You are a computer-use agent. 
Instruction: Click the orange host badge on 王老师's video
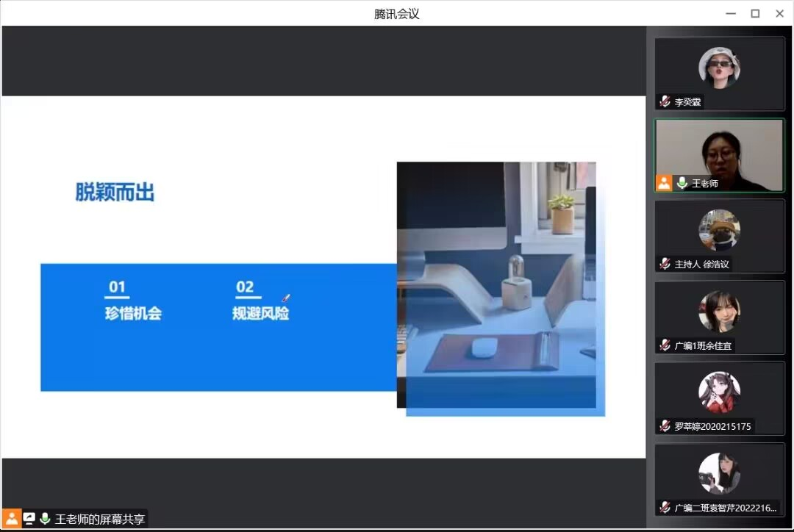point(664,183)
